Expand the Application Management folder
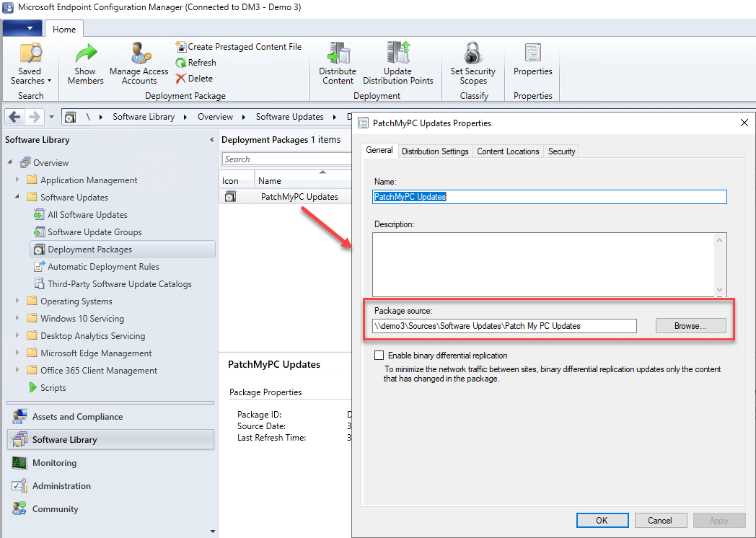Image resolution: width=756 pixels, height=538 pixels. (x=17, y=180)
